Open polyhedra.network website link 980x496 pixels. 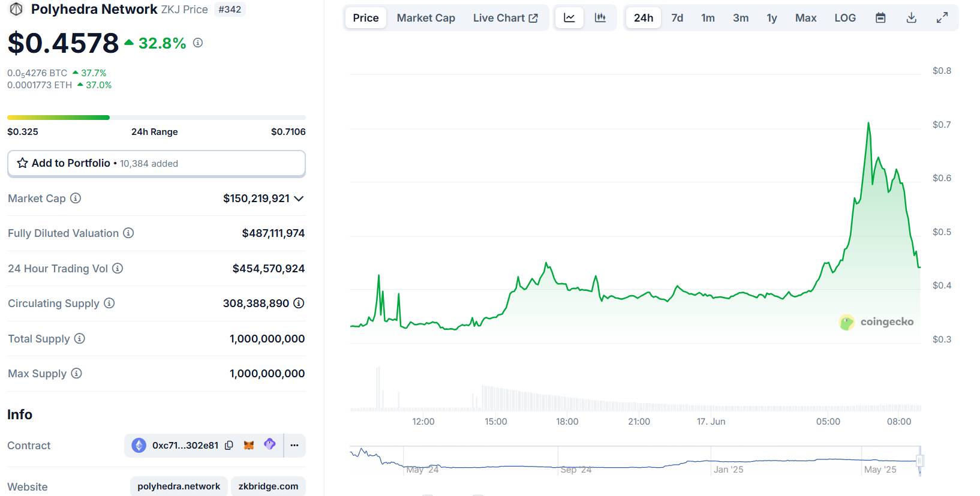point(179,486)
